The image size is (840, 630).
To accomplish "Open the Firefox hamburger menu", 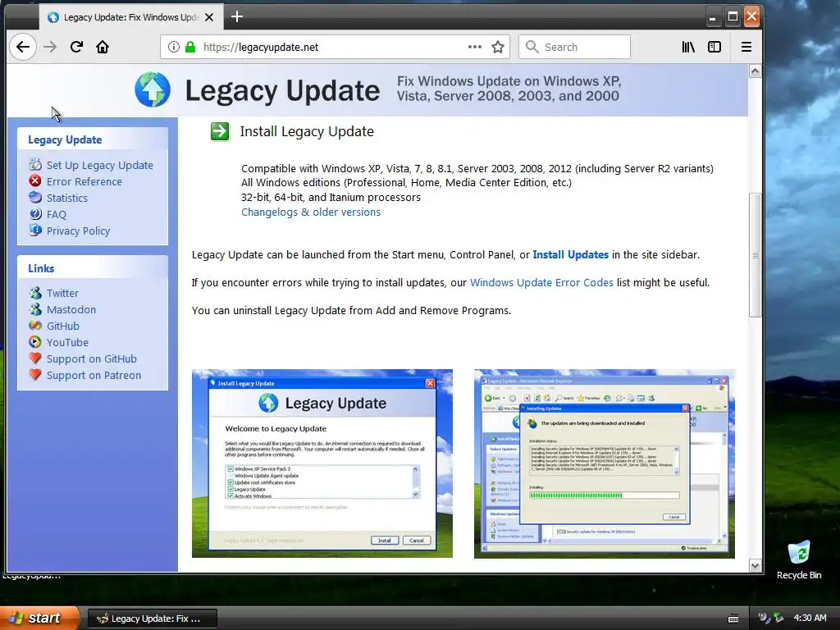I will coord(746,47).
